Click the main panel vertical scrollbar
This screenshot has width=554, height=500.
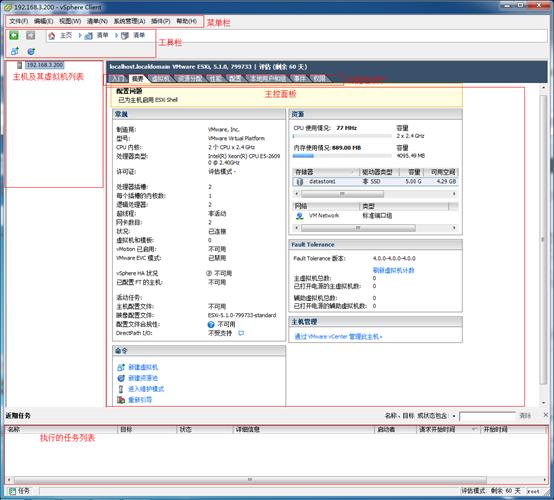coord(544,240)
